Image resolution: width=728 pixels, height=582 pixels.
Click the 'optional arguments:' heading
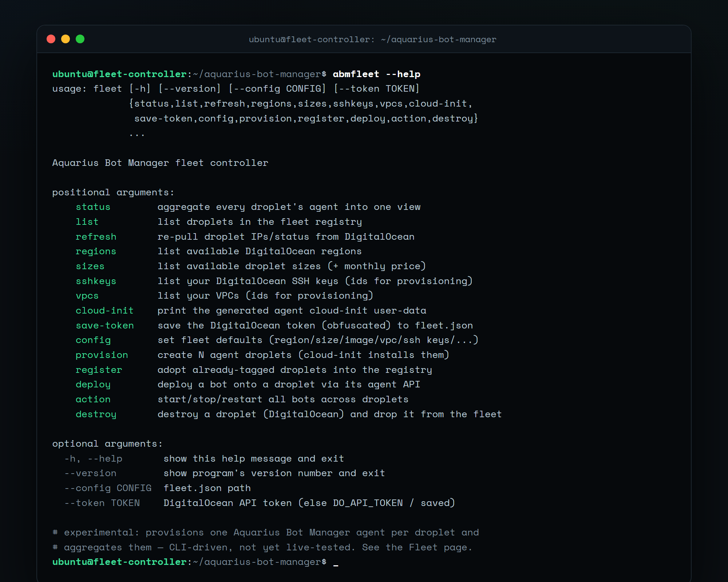pyautogui.click(x=107, y=444)
